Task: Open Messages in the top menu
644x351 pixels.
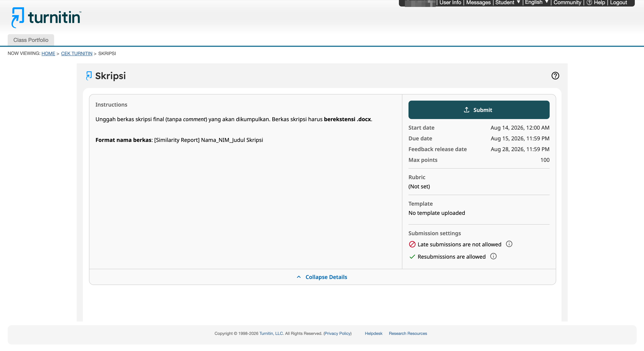Action: pos(478,2)
